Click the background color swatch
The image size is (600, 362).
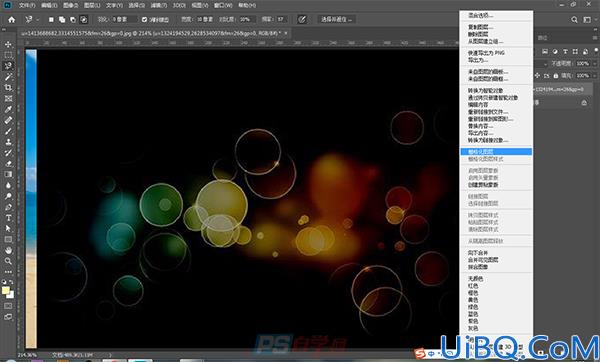click(x=10, y=295)
